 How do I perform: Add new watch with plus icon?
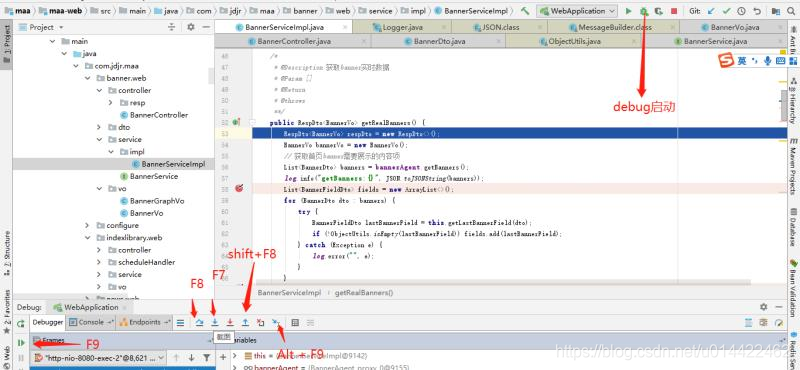tap(223, 358)
